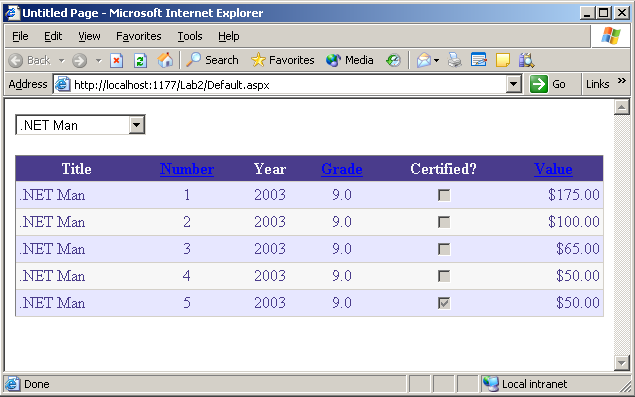Screen dimensions: 635x397
Task: Click the Print icon in toolbar
Action: [455, 60]
